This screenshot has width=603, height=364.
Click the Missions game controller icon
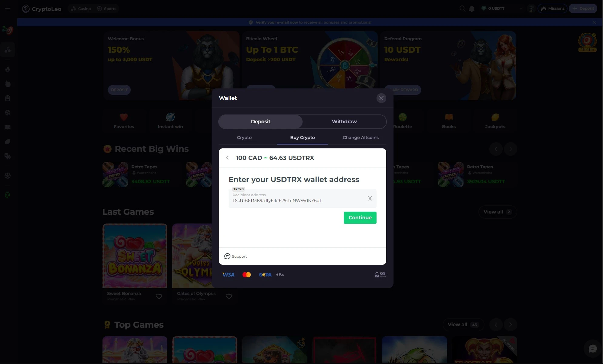tap(544, 8)
